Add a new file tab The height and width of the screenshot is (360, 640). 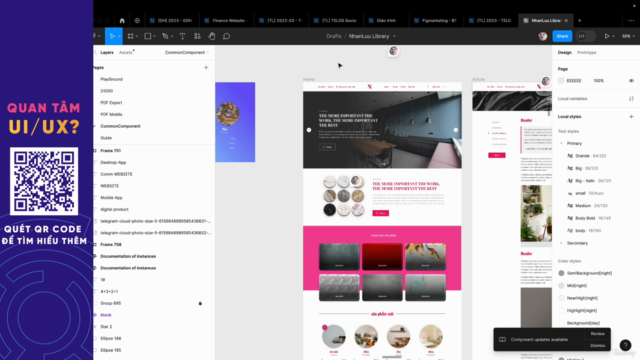580,20
